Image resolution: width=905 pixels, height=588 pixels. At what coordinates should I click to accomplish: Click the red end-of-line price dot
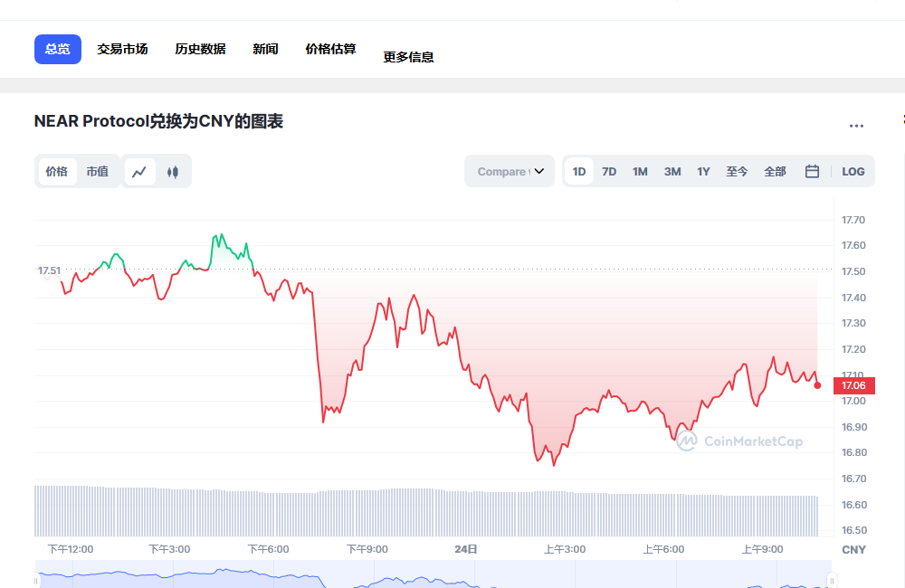tap(817, 385)
